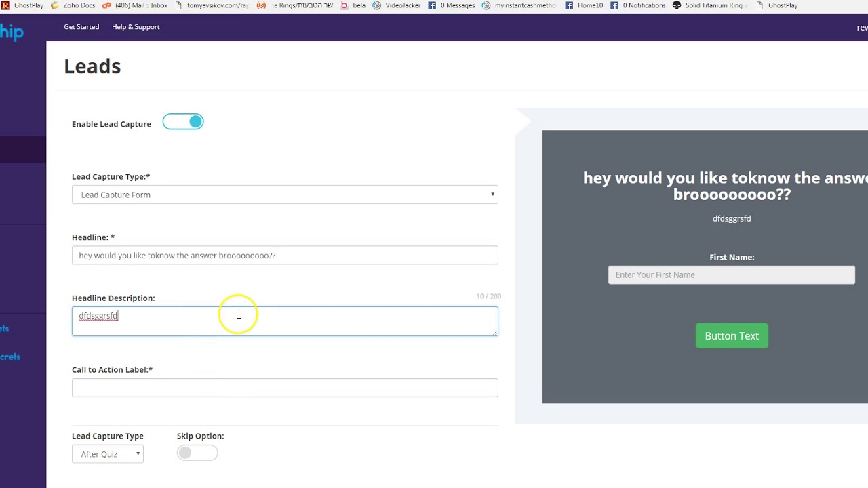868x488 pixels.
Task: Click into the Headline input field
Action: 285,256
